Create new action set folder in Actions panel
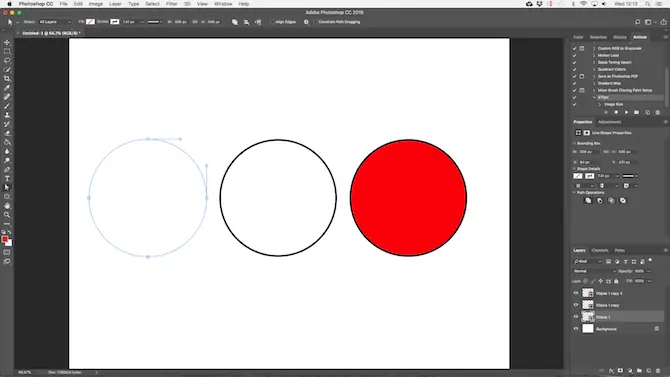This screenshot has width=670, height=377. click(x=637, y=112)
